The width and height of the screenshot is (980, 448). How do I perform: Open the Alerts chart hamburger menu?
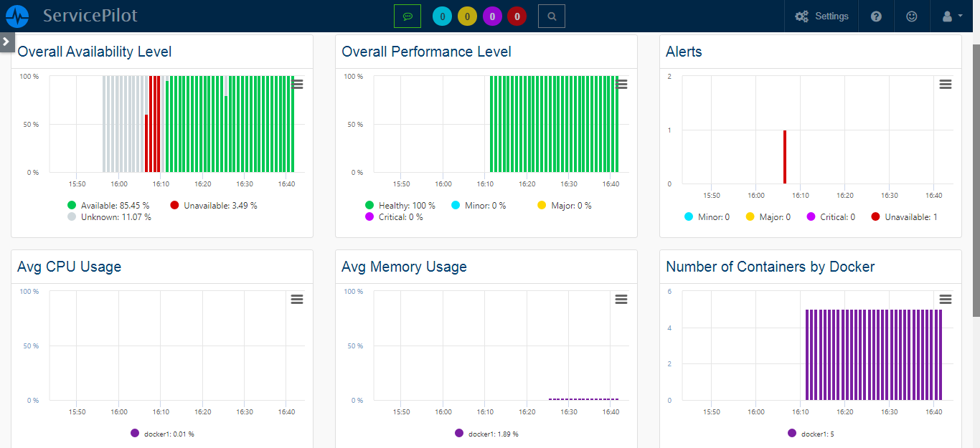pyautogui.click(x=946, y=85)
